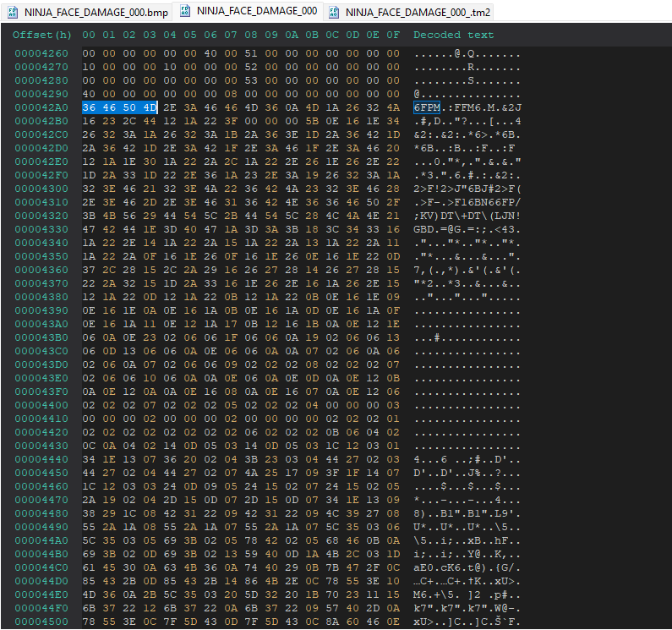Viewport: 672px width, 630px height.
Task: Select offset label 00004440
Action: pos(41,459)
